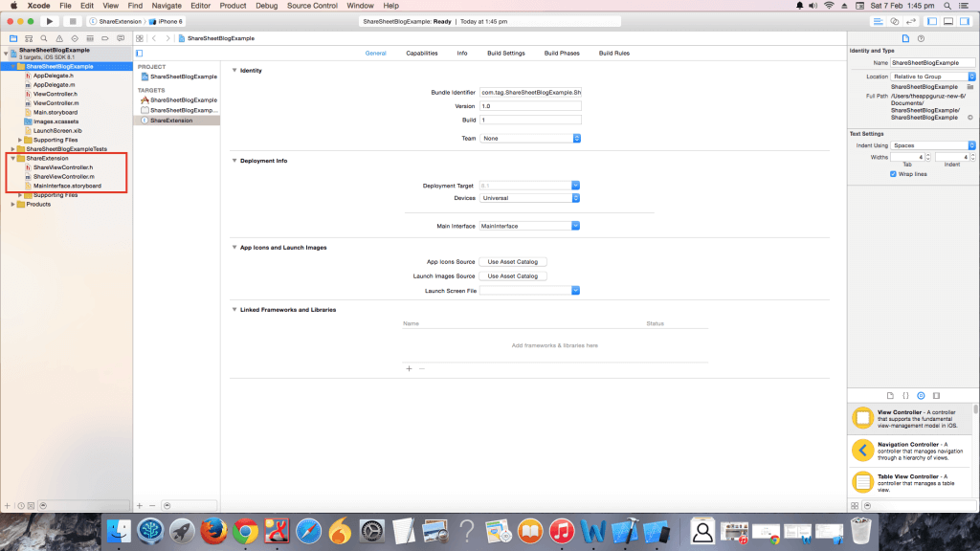Show the File inspector
Viewport: 980px width, 551px height.
[x=905, y=38]
